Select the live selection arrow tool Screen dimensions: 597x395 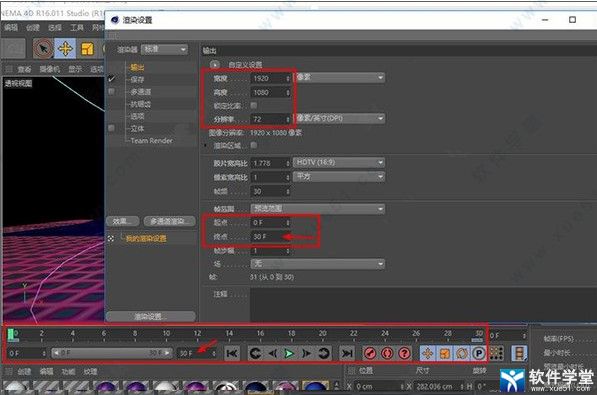43,49
